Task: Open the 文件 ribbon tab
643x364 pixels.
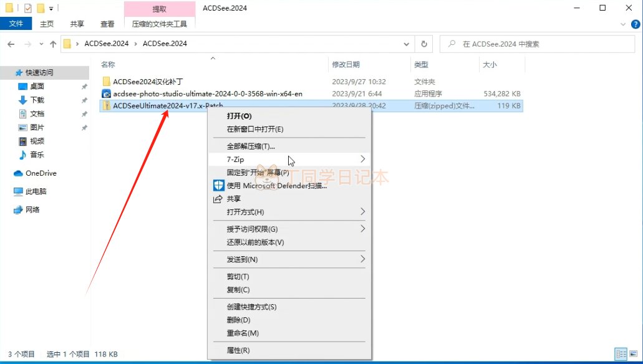Action: tap(16, 24)
